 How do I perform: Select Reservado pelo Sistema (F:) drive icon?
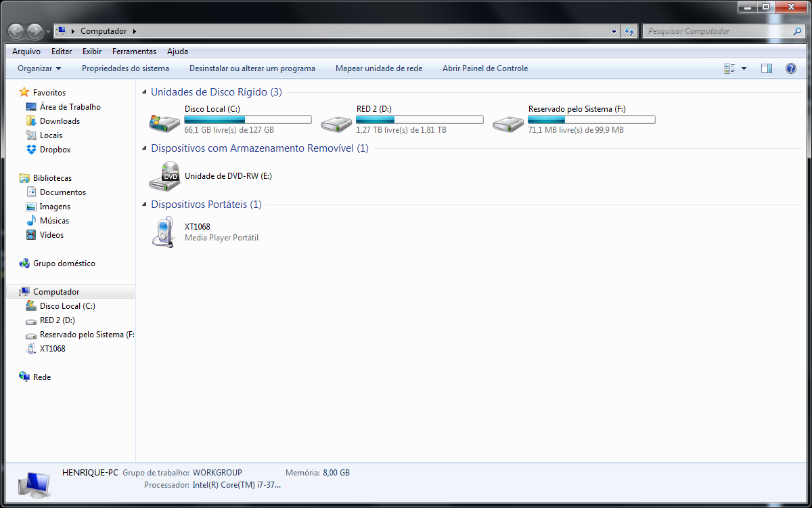click(x=508, y=123)
